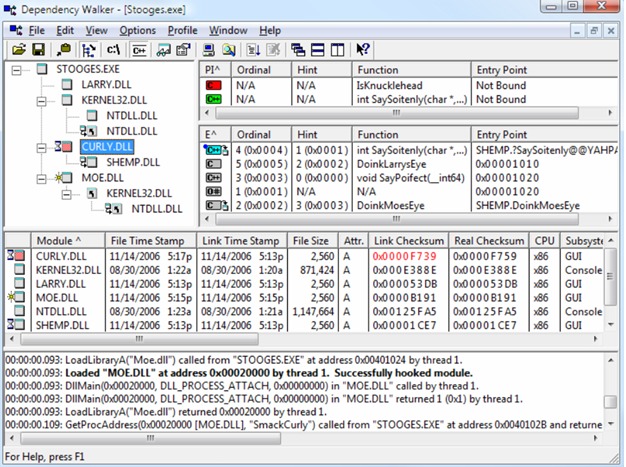Sort exports by the E^ column header
The image size is (626, 467).
[x=215, y=135]
